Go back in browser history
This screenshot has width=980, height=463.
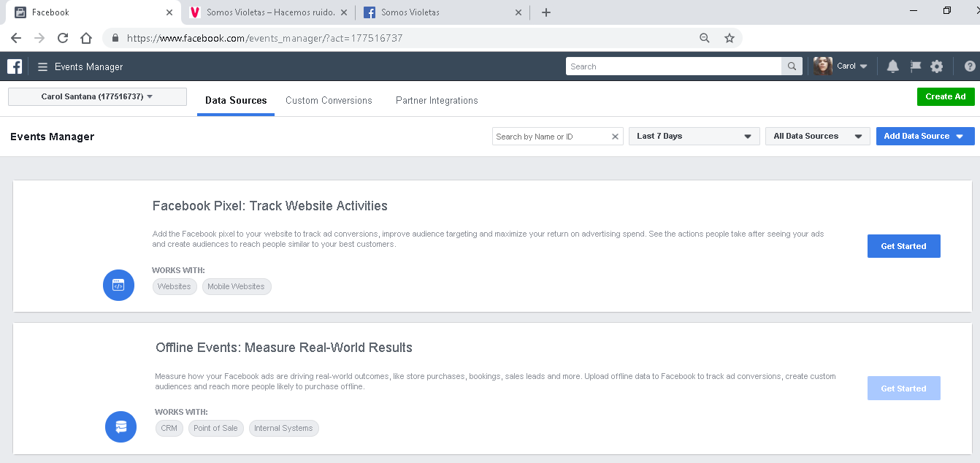point(16,38)
